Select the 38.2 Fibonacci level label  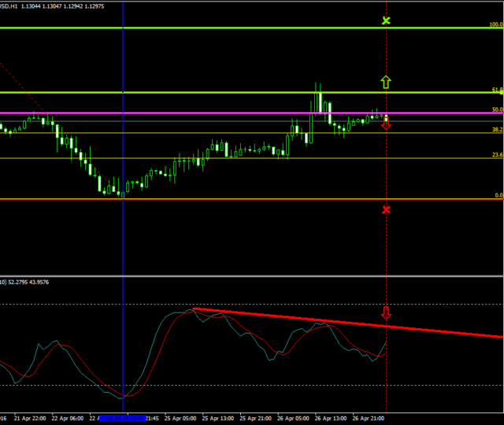coord(497,129)
